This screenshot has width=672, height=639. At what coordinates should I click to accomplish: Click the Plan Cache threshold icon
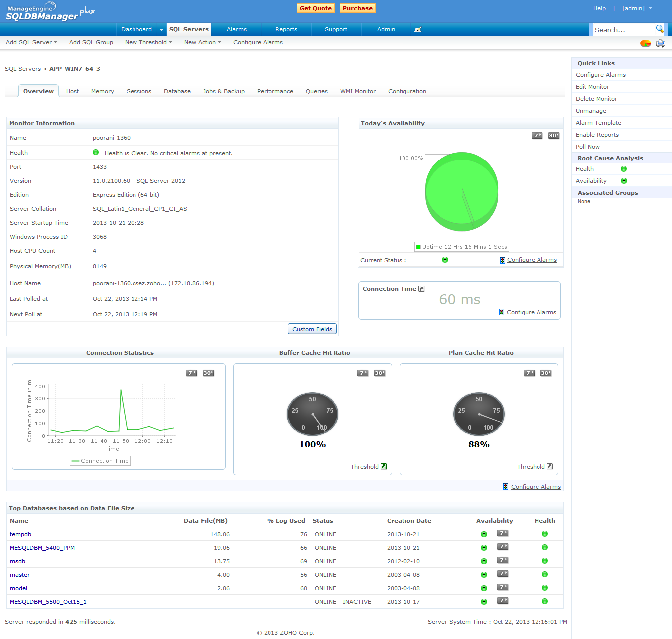[550, 467]
